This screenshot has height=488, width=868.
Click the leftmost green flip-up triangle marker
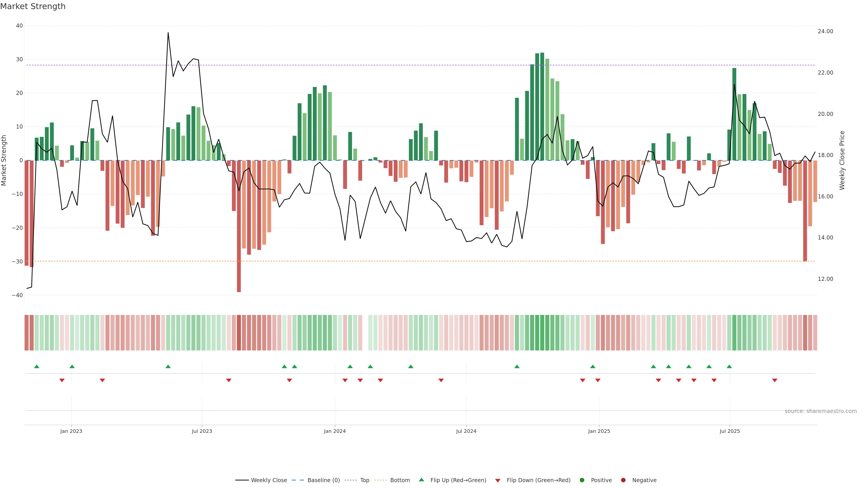point(37,366)
